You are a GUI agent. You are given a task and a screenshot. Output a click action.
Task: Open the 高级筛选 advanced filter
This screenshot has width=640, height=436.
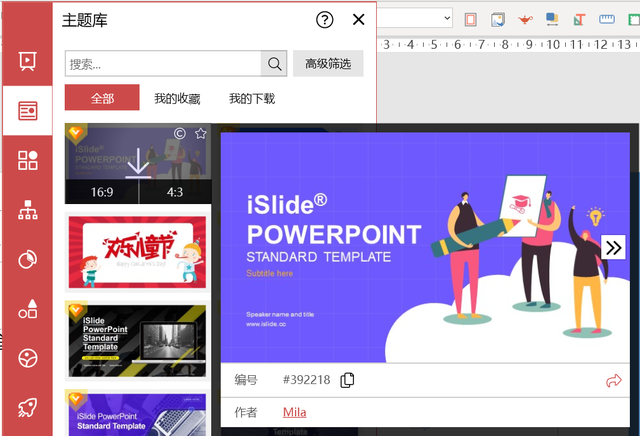(x=328, y=64)
